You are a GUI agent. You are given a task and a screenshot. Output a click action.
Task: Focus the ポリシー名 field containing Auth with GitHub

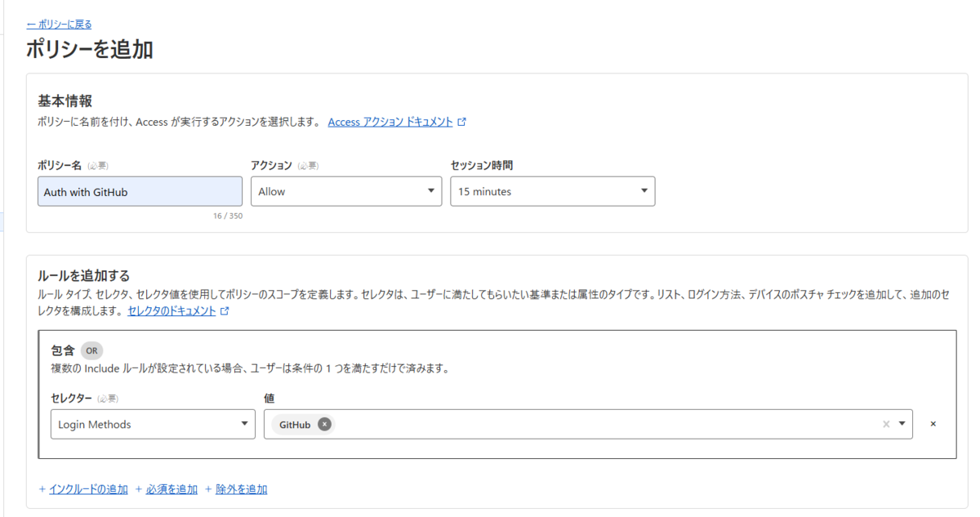coord(140,192)
